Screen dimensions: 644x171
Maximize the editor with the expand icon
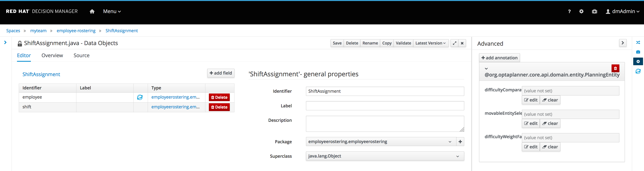[454, 43]
